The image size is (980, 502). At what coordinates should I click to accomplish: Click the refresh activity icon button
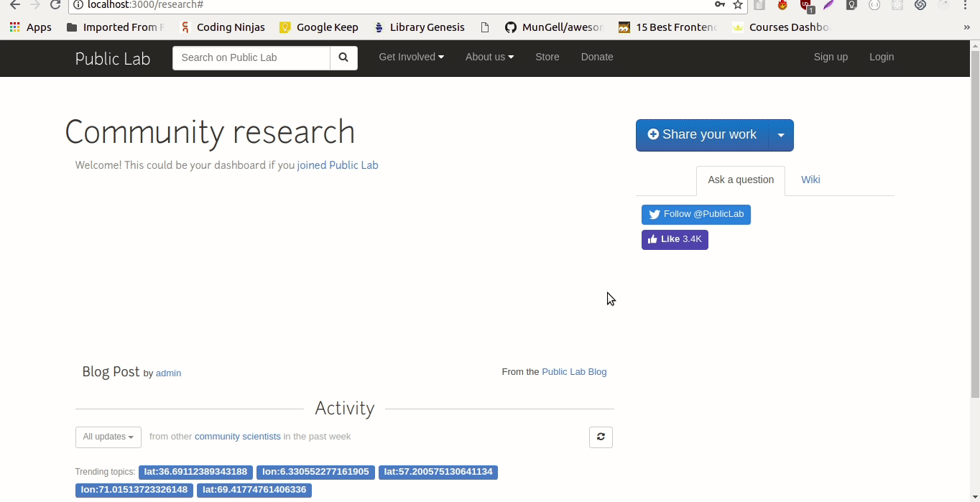coord(601,437)
